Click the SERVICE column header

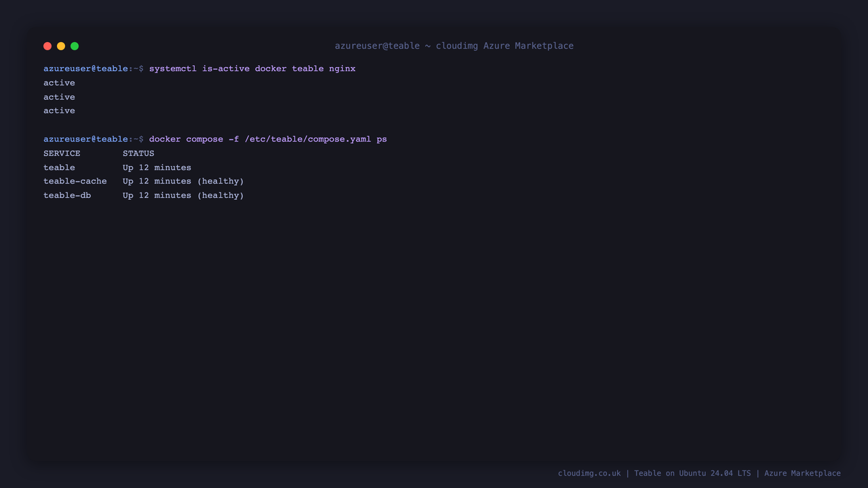[x=62, y=153]
